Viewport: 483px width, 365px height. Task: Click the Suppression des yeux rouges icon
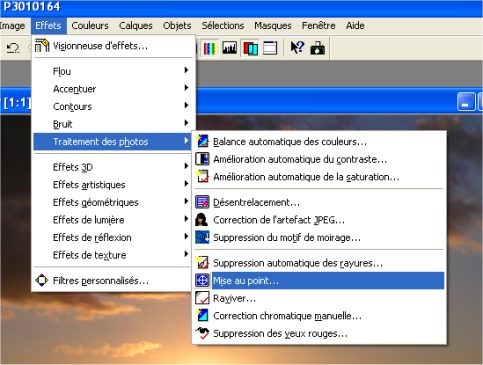tap(202, 333)
